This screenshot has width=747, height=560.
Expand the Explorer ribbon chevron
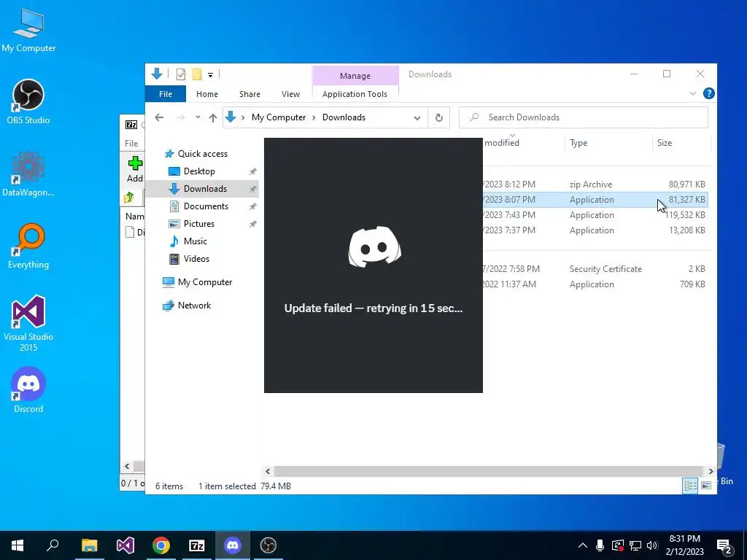click(x=693, y=94)
